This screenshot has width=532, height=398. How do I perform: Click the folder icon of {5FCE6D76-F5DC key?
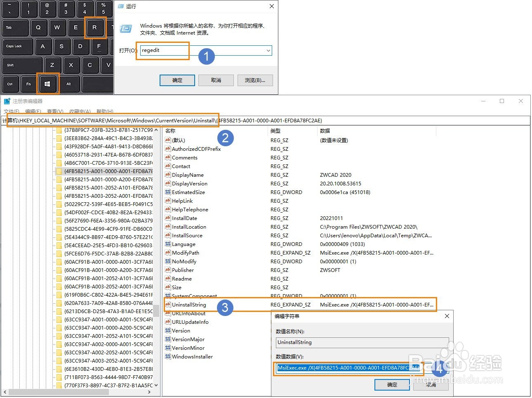[59, 253]
